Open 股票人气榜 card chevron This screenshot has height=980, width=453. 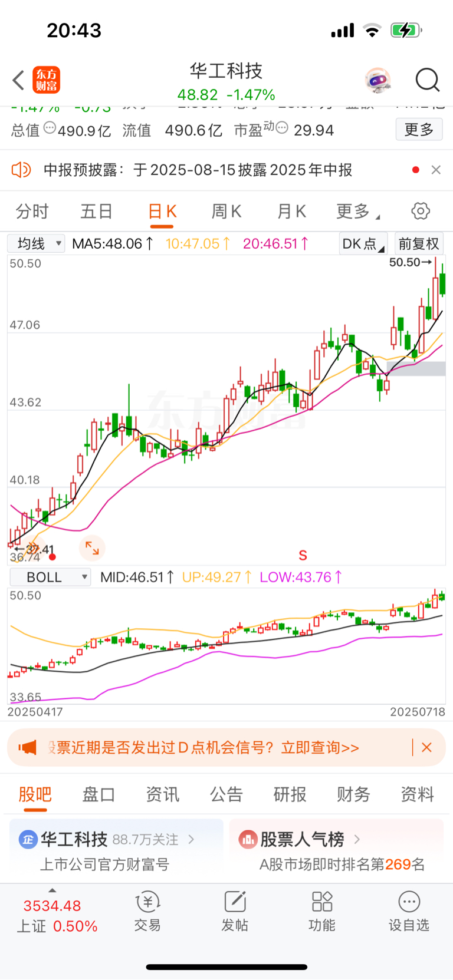(357, 839)
